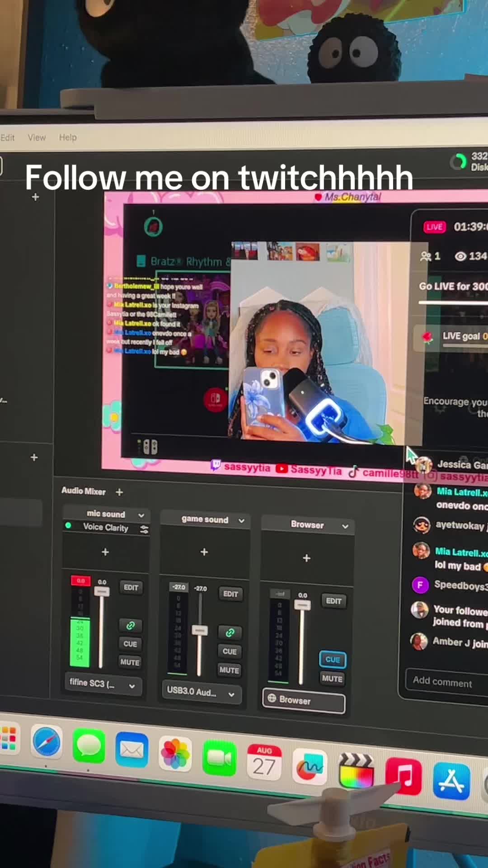488x868 pixels.
Task: Open Voice Clarity filter settings icon
Action: (144, 529)
